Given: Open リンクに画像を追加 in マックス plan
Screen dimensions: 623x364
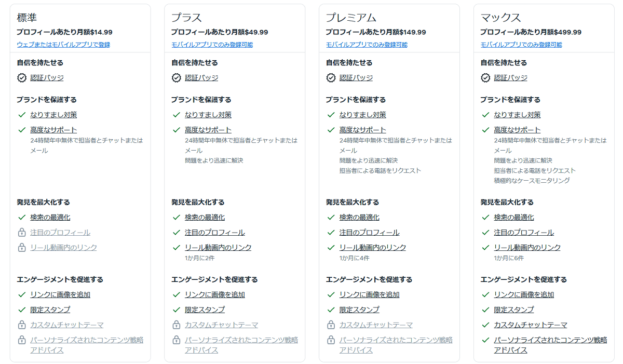Looking at the screenshot, I should (x=523, y=294).
